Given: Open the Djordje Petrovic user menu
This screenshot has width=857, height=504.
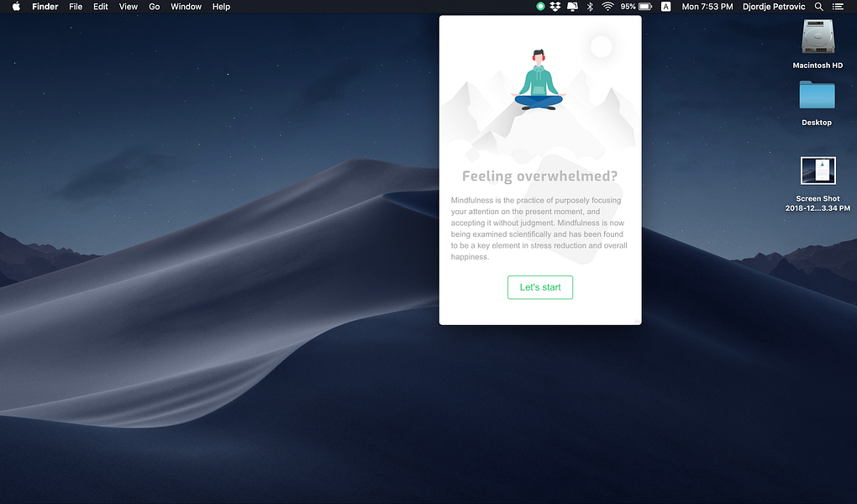Looking at the screenshot, I should (773, 7).
